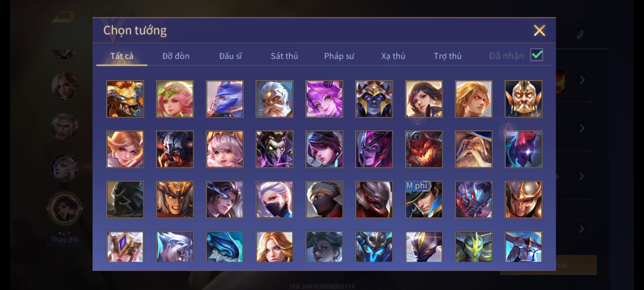Screen dimensions: 644x290
Task: Pick the wizard with hat and long beard
Action: [474, 149]
